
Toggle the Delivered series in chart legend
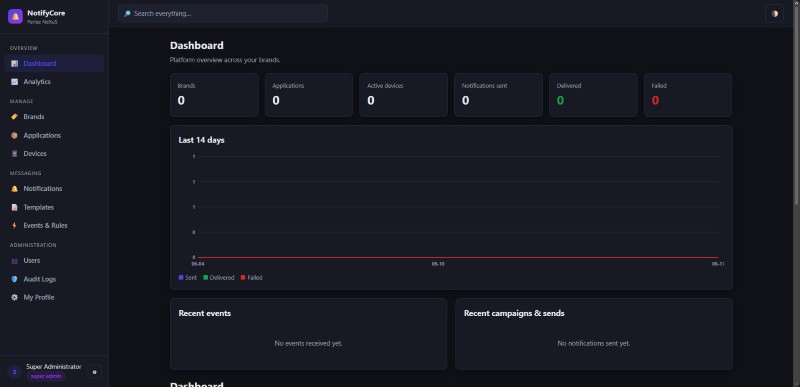coord(219,278)
